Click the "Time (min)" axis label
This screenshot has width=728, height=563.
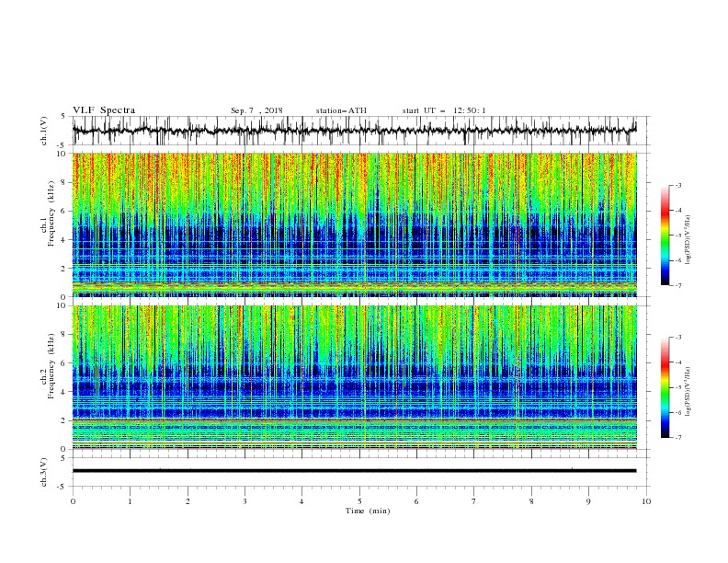368,511
